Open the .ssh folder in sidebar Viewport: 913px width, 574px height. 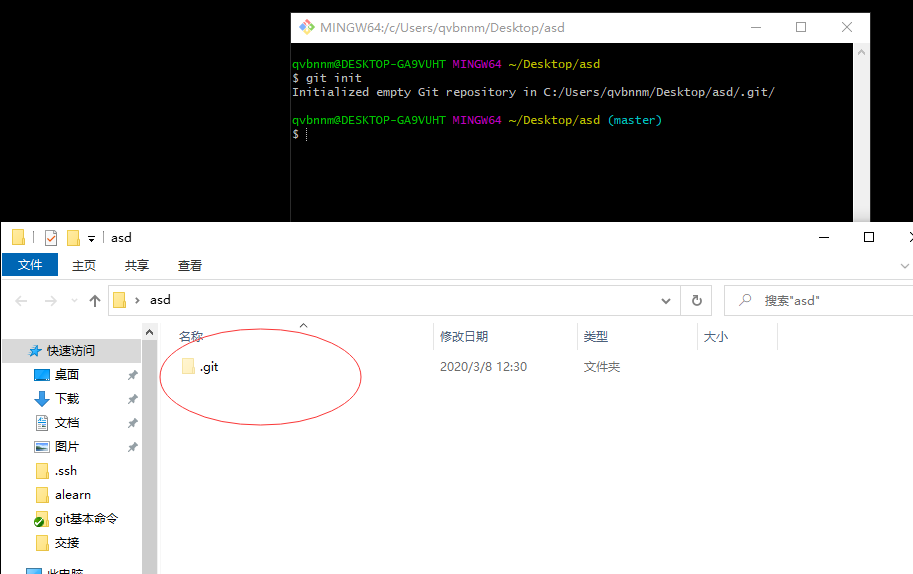[x=66, y=470]
